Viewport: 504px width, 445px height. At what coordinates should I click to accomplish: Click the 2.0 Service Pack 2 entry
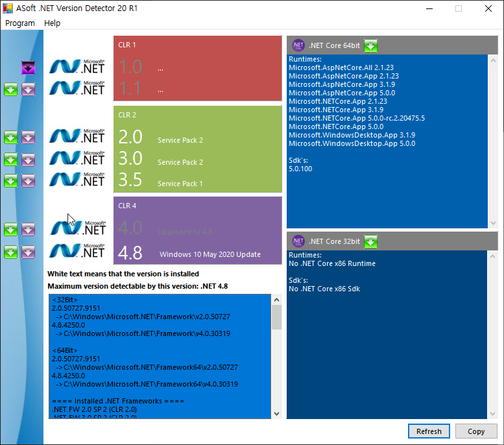(x=161, y=138)
